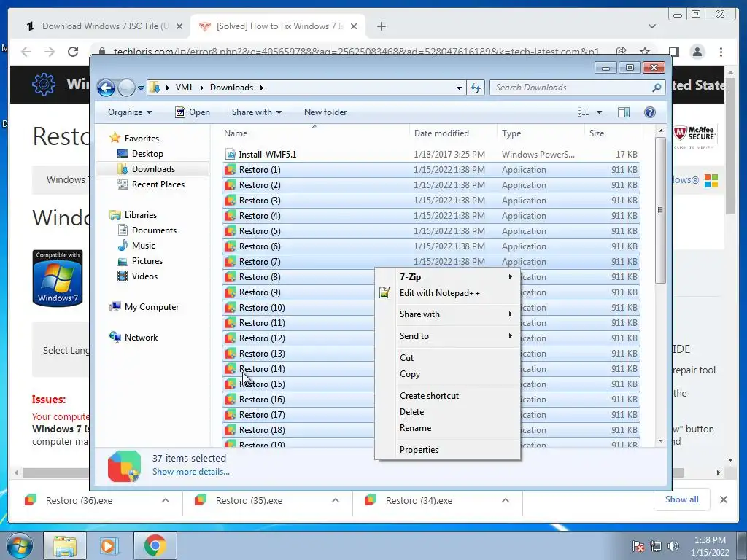Click Show all downloads button
The width and height of the screenshot is (747, 560).
(x=682, y=499)
